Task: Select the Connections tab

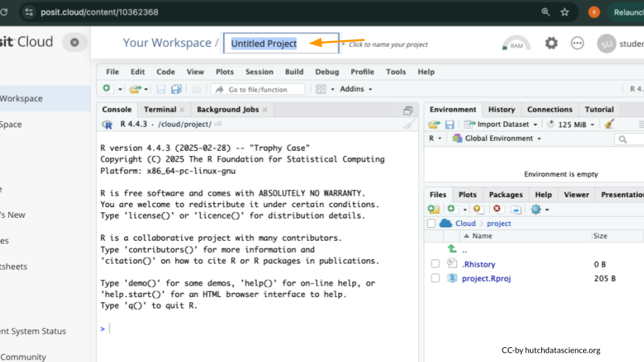Action: coord(549,109)
